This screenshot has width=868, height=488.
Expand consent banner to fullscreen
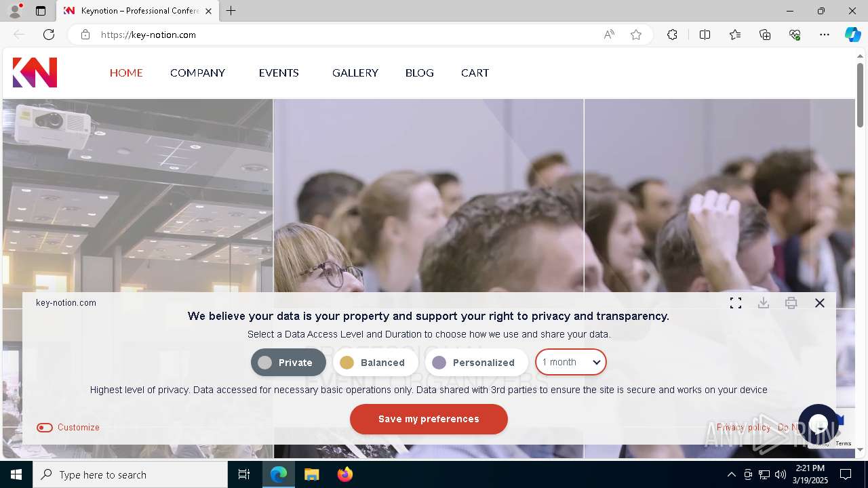(x=736, y=303)
